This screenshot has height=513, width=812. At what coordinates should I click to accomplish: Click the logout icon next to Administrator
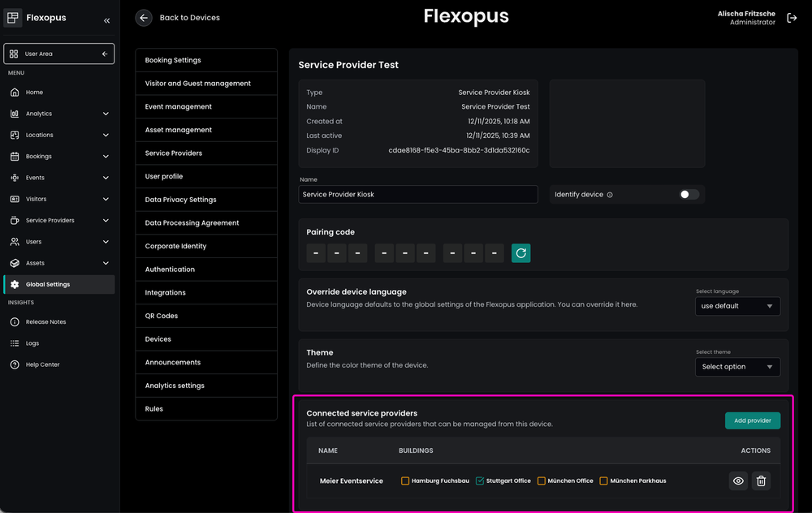click(792, 18)
